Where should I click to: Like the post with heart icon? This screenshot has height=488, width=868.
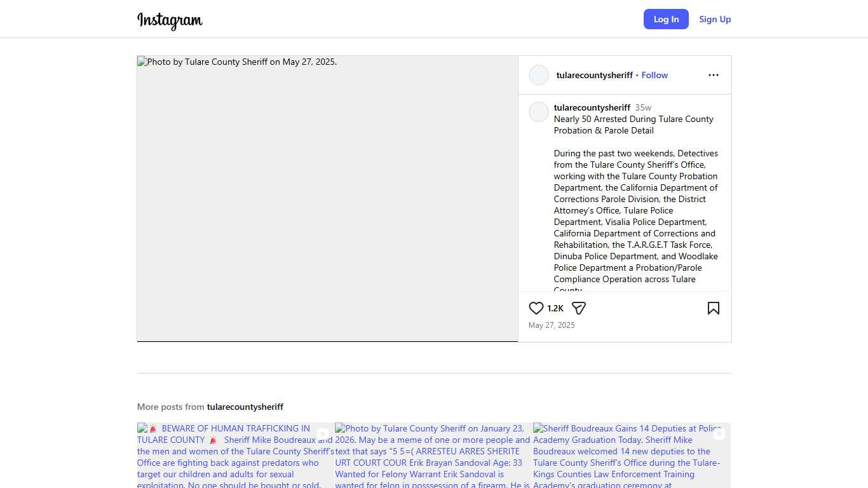pyautogui.click(x=536, y=308)
